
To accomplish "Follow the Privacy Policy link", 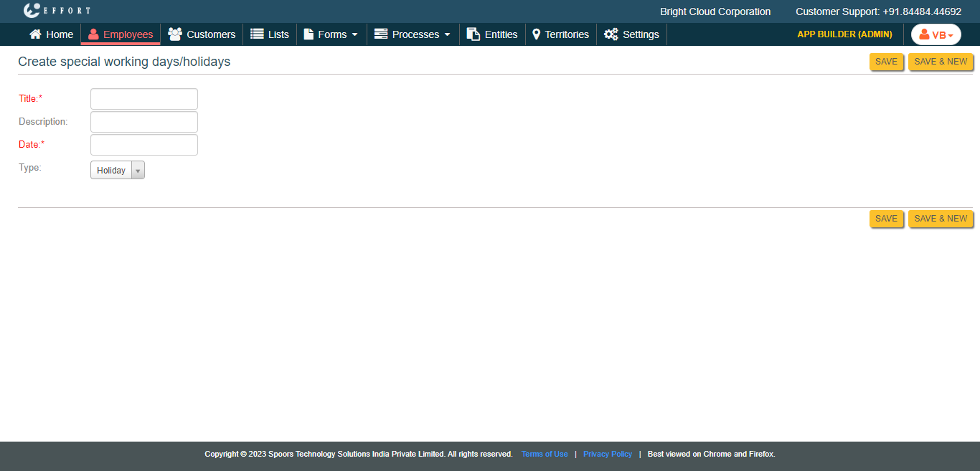I will pyautogui.click(x=608, y=454).
